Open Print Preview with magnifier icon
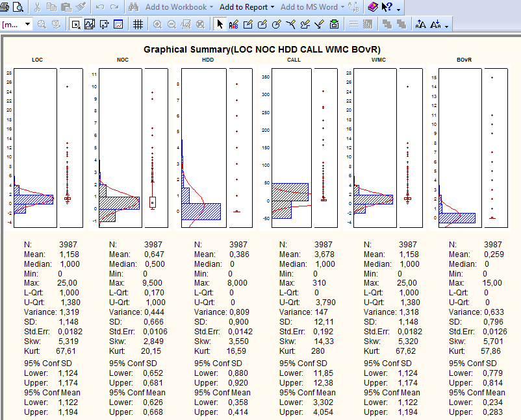Screen dimensions: 521x420 click(x=18, y=7)
